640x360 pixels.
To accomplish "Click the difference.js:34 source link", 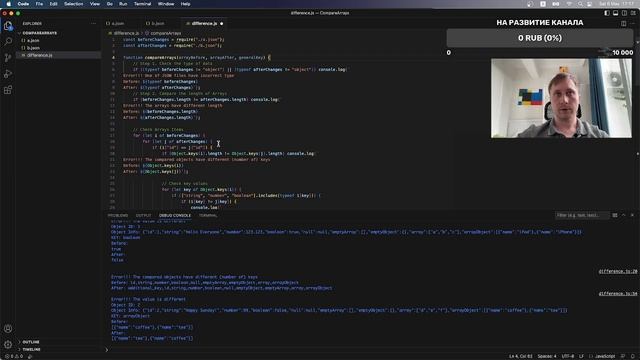I will click(618, 293).
